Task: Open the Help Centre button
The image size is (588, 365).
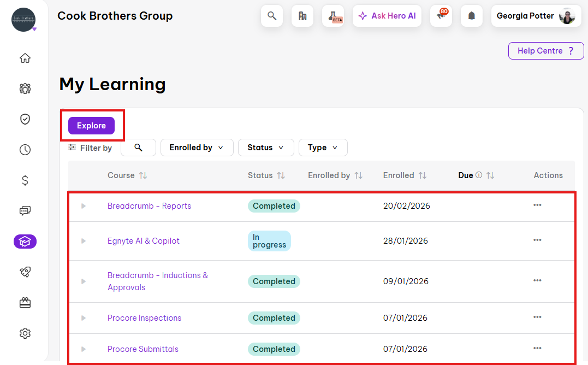Action: pos(546,51)
